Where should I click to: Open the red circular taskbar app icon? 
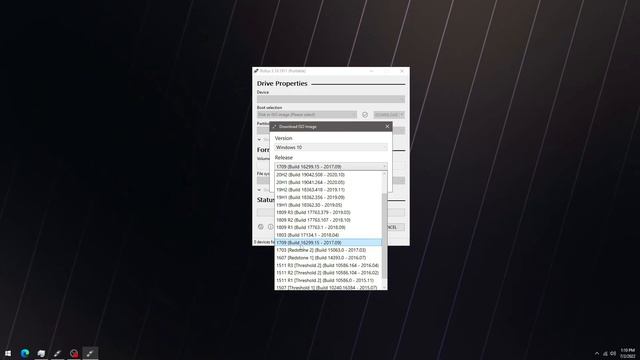tap(74, 353)
